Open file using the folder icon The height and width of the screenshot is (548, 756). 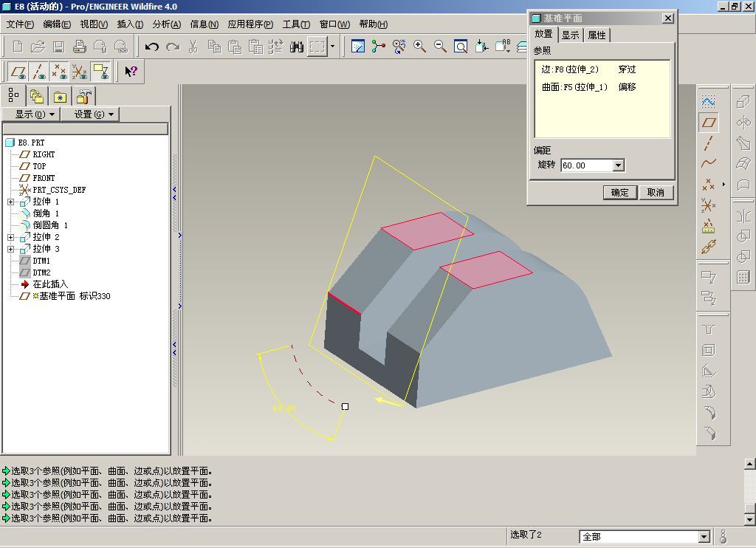38,47
